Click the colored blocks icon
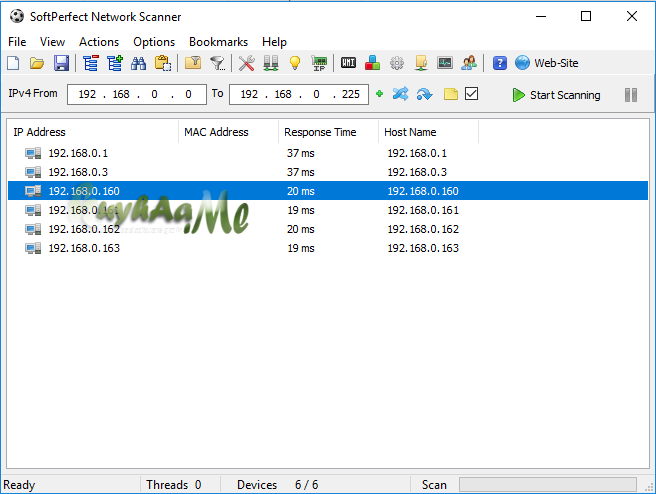 [372, 63]
